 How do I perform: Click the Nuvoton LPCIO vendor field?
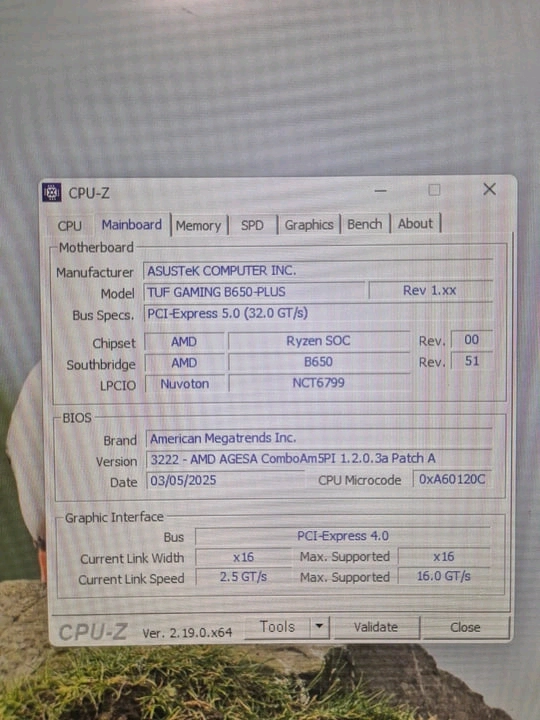tap(185, 383)
